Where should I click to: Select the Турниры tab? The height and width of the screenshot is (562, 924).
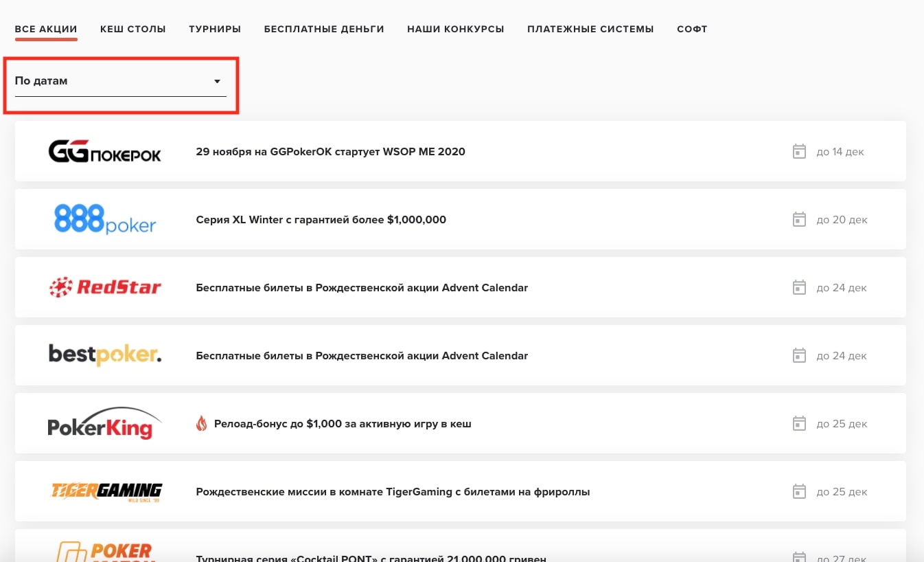[x=215, y=29]
